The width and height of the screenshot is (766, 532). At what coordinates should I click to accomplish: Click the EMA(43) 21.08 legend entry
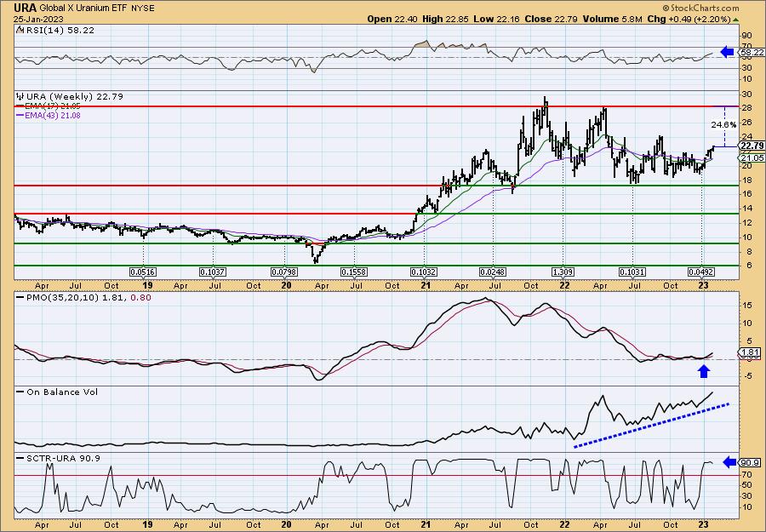tap(48, 115)
